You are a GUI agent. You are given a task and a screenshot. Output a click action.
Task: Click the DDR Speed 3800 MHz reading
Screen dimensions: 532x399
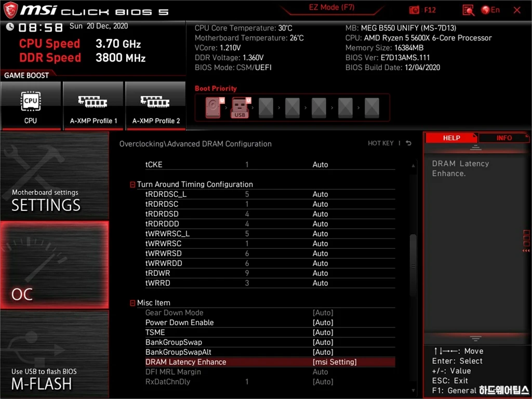[x=83, y=58]
